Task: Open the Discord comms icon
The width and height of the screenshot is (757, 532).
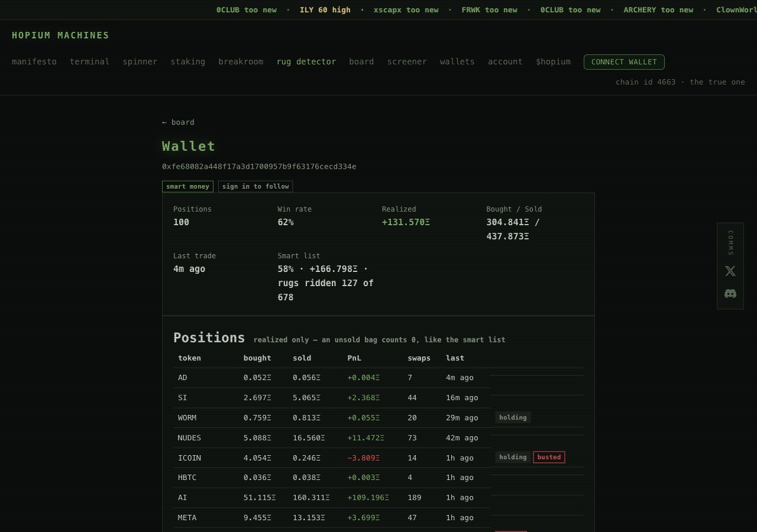Action: 730,293
